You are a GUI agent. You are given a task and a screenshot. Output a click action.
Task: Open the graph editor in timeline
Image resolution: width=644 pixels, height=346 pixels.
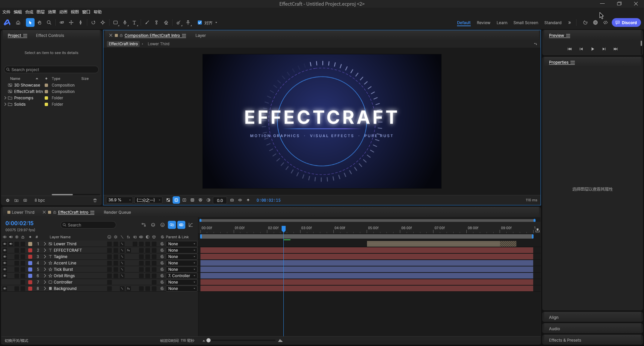pyautogui.click(x=191, y=225)
